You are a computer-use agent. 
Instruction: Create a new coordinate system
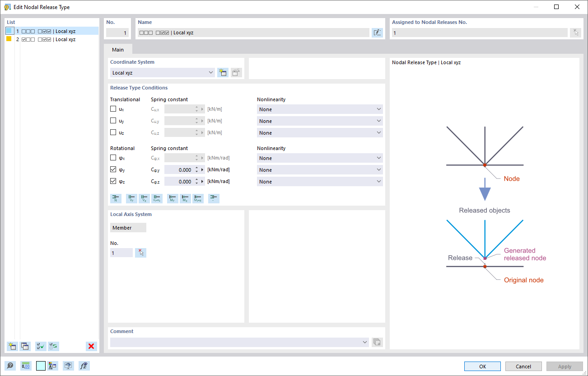223,72
